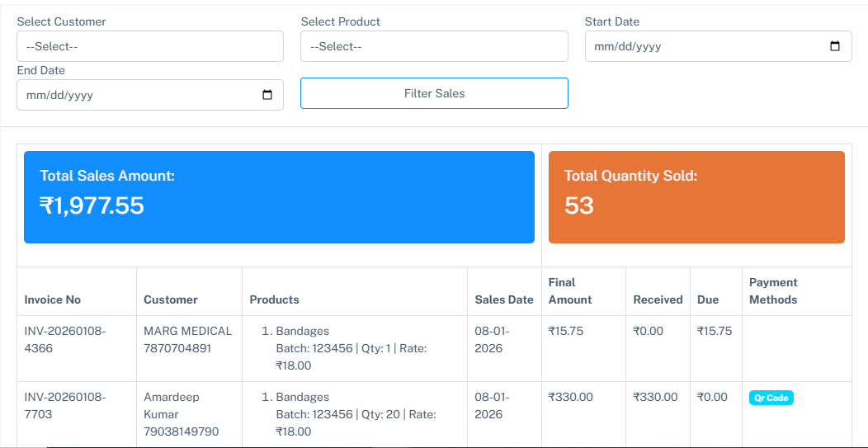
Task: Click the Sales Date column header
Action: click(503, 299)
